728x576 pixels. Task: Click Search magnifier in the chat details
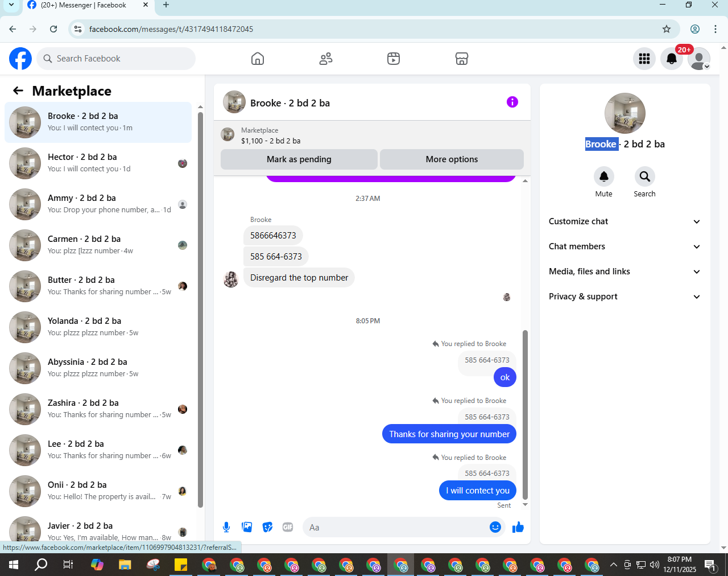coord(644,176)
